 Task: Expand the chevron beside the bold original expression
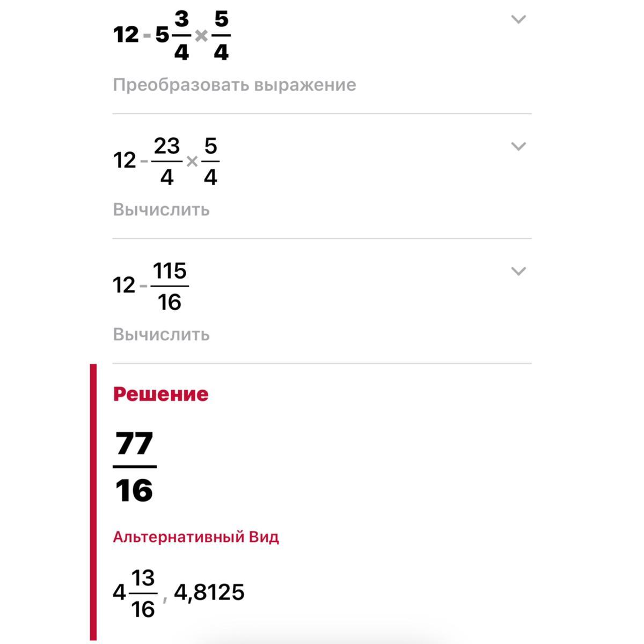point(518,20)
